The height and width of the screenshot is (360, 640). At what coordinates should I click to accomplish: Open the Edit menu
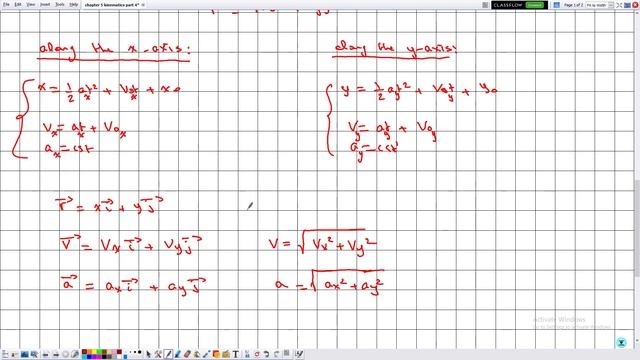pyautogui.click(x=18, y=4)
